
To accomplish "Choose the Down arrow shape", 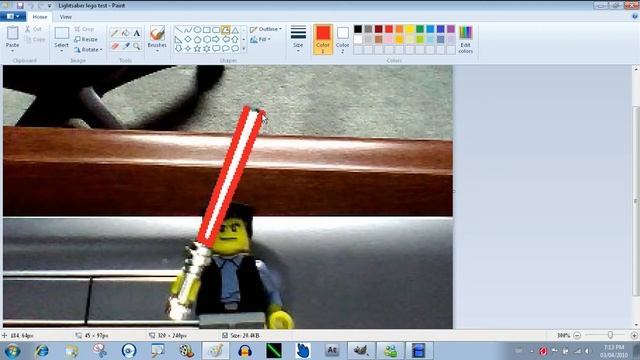I will click(178, 49).
